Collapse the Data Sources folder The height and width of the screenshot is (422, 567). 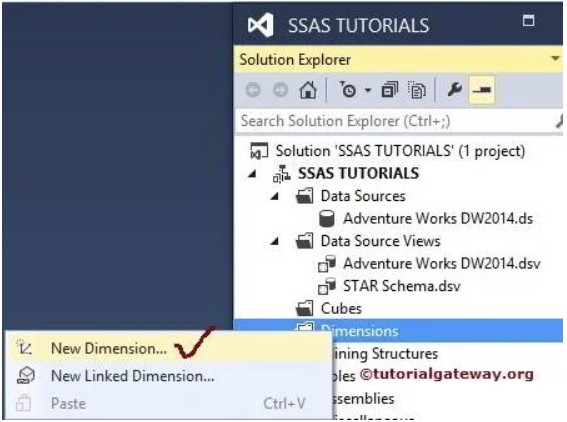coord(275,196)
